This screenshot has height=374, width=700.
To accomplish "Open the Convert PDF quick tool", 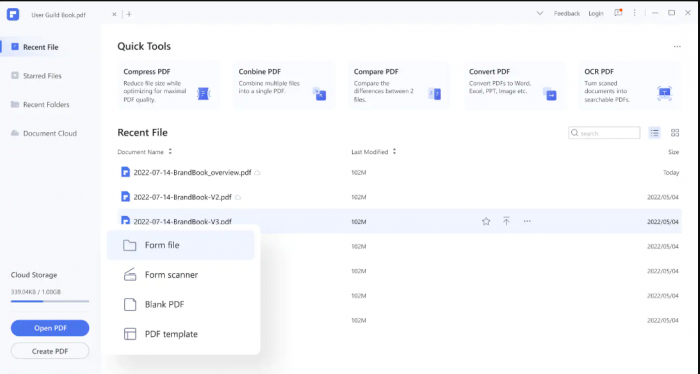I will point(514,85).
